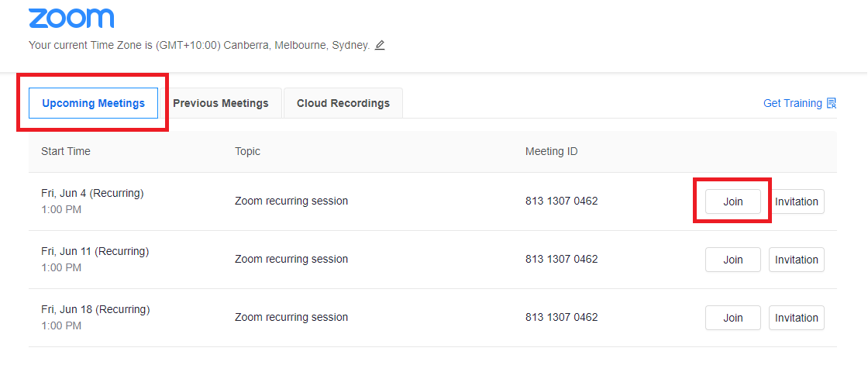Click the 1:00 PM time under Jun 11

point(61,268)
